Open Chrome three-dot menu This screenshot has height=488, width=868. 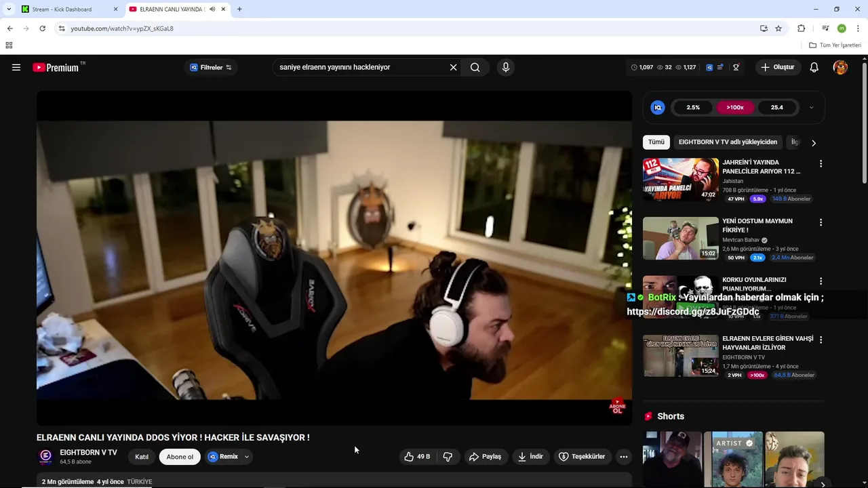click(x=858, y=28)
